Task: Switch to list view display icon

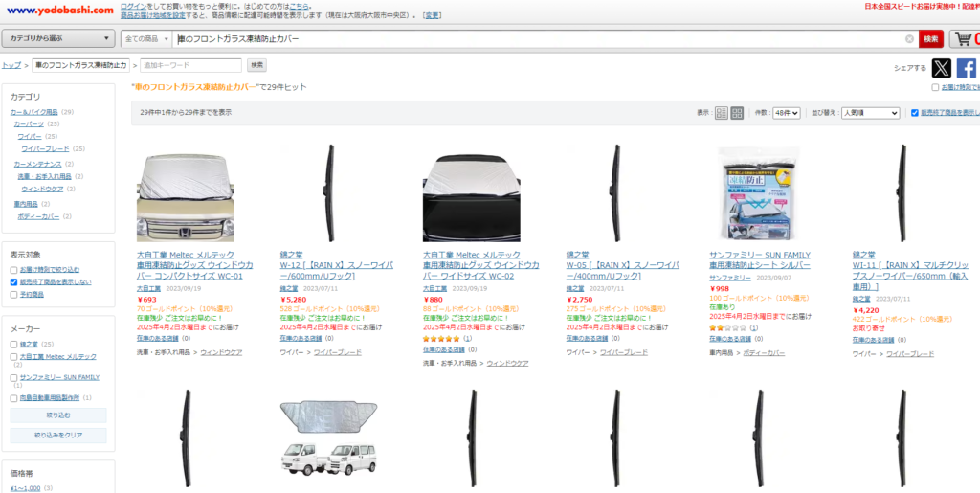Action: click(722, 113)
